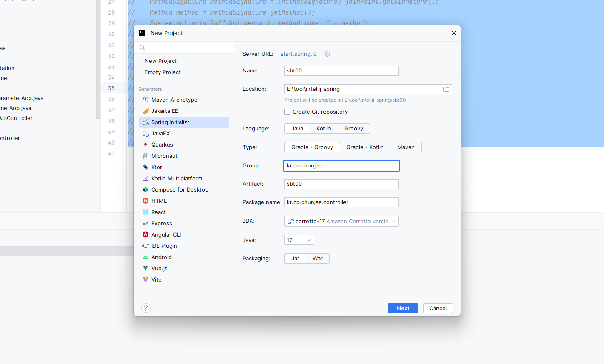Click the JavaFX generator icon
Image resolution: width=604 pixels, height=364 pixels.
coord(145,133)
